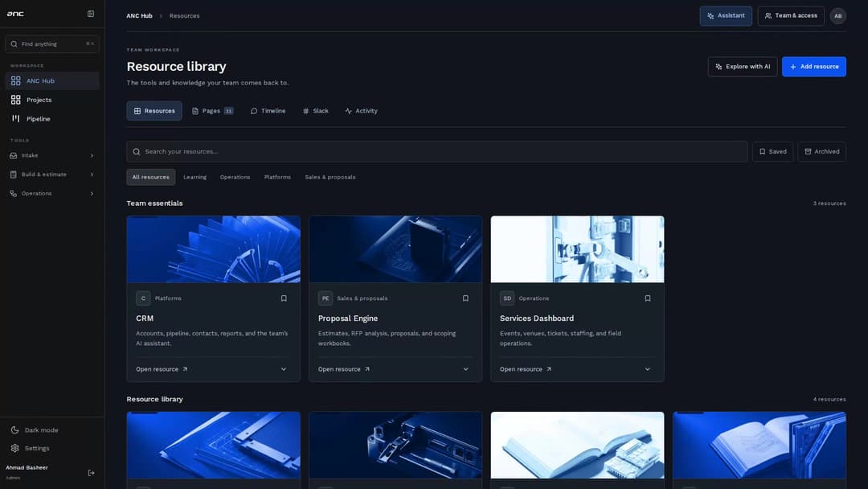The height and width of the screenshot is (489, 868).
Task: Open Projects in the sidebar
Action: pyautogui.click(x=52, y=100)
